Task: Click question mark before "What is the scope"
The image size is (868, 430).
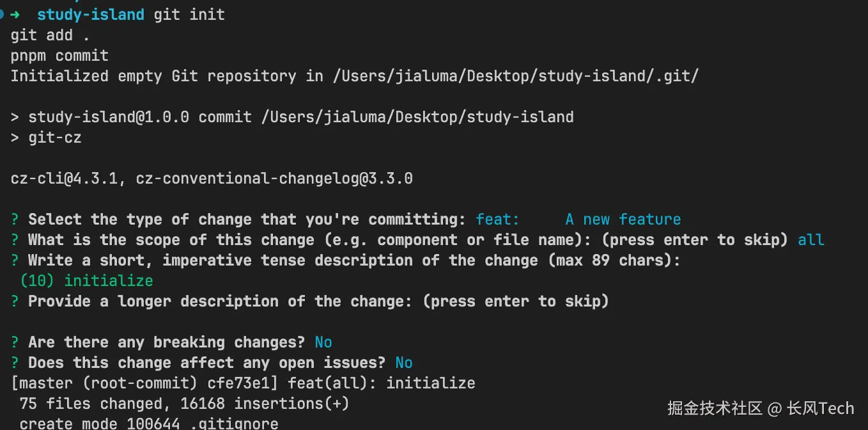Action: pos(15,240)
